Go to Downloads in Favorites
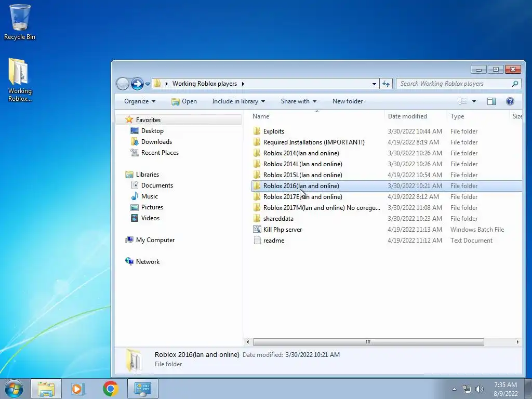The image size is (532, 399). [156, 141]
